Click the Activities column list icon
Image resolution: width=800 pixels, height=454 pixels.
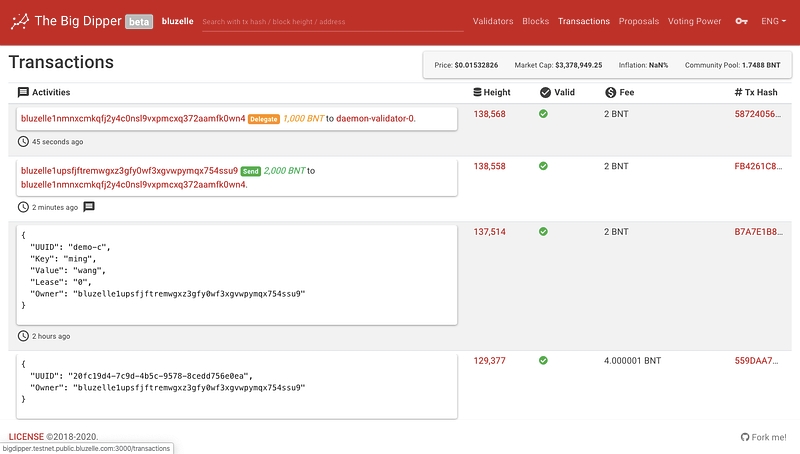23,92
